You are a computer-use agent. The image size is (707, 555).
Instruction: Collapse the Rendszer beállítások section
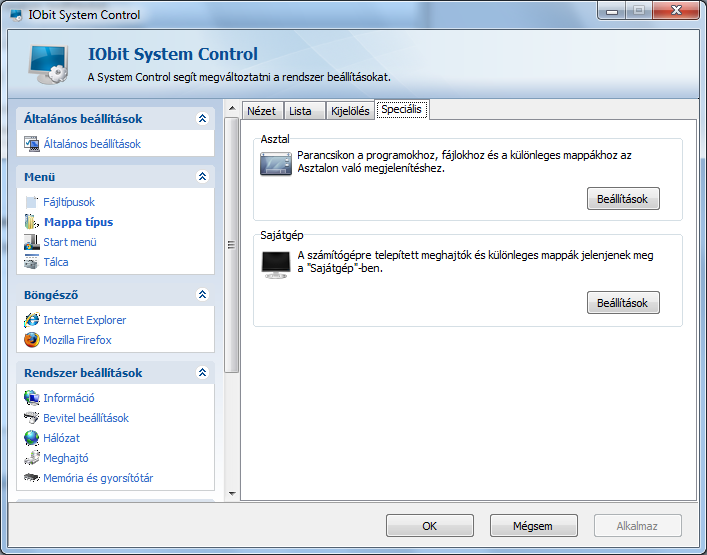click(x=202, y=372)
